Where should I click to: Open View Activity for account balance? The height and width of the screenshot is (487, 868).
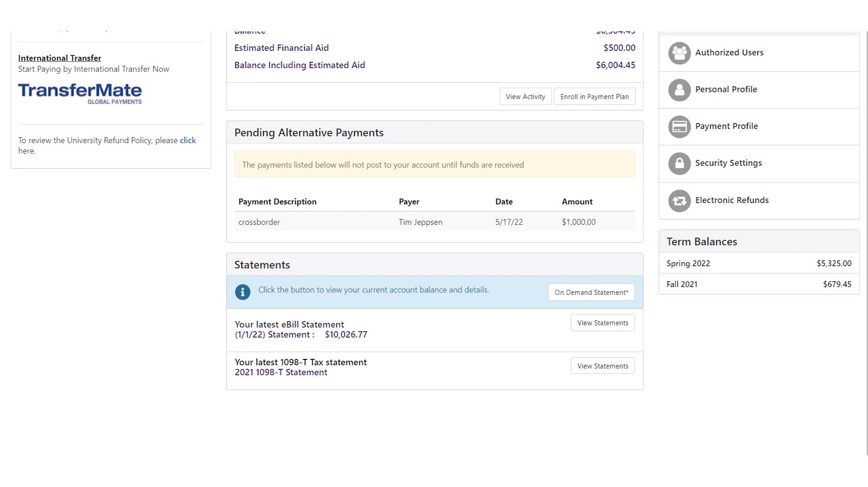[x=525, y=97]
